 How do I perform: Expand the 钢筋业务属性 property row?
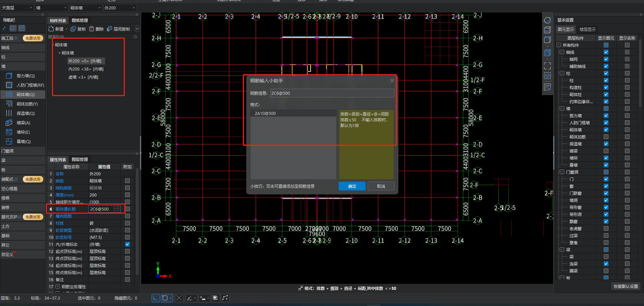point(57,287)
